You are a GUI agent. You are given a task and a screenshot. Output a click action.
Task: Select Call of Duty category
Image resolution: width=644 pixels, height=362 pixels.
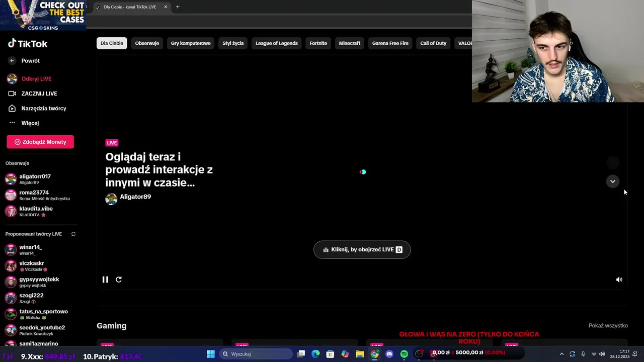coord(433,43)
